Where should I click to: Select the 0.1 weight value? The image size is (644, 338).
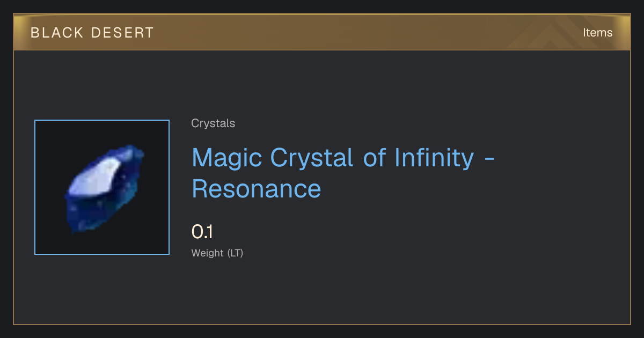[x=202, y=232]
